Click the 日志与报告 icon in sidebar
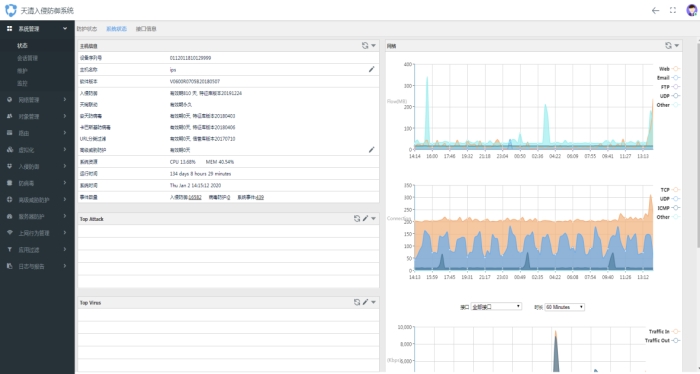Viewport: 700px width, 374px height. tap(9, 266)
